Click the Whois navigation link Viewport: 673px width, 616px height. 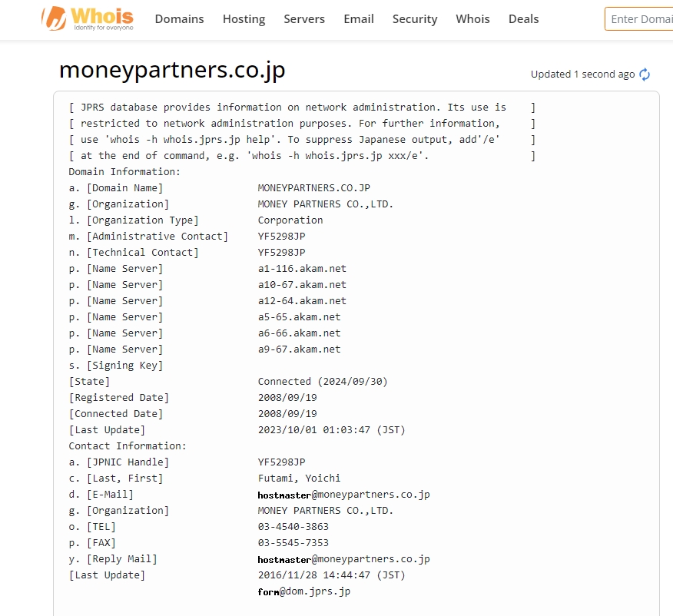pyautogui.click(x=472, y=19)
